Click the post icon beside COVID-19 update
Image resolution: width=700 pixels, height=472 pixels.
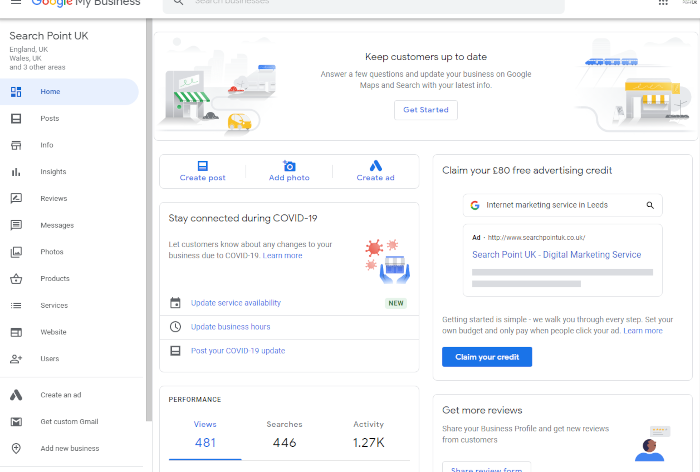(175, 351)
